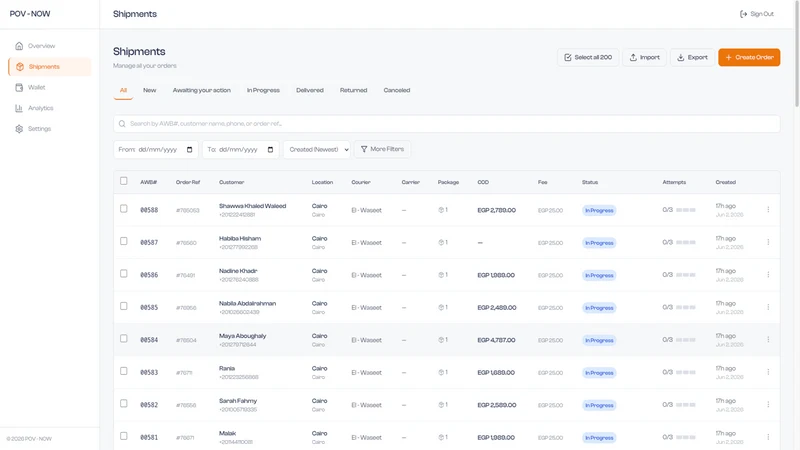Focus the AWB search input field

446,123
